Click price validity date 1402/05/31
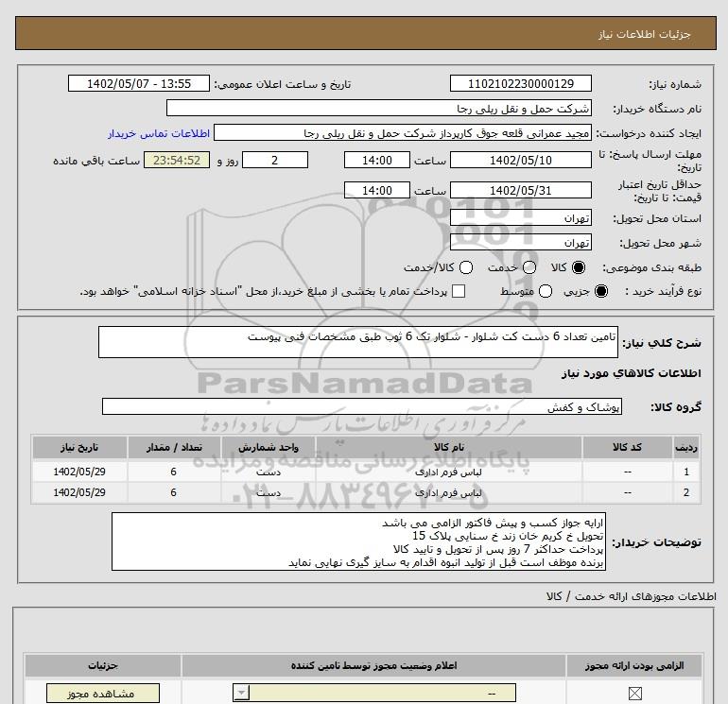This screenshot has height=704, width=728. click(x=520, y=190)
